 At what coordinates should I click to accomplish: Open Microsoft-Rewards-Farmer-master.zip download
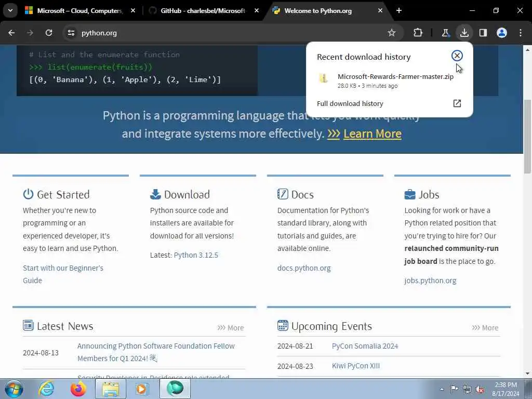click(x=395, y=77)
